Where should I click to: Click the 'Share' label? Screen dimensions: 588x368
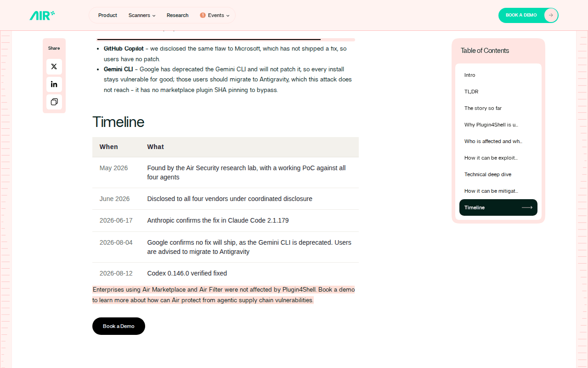54,48
